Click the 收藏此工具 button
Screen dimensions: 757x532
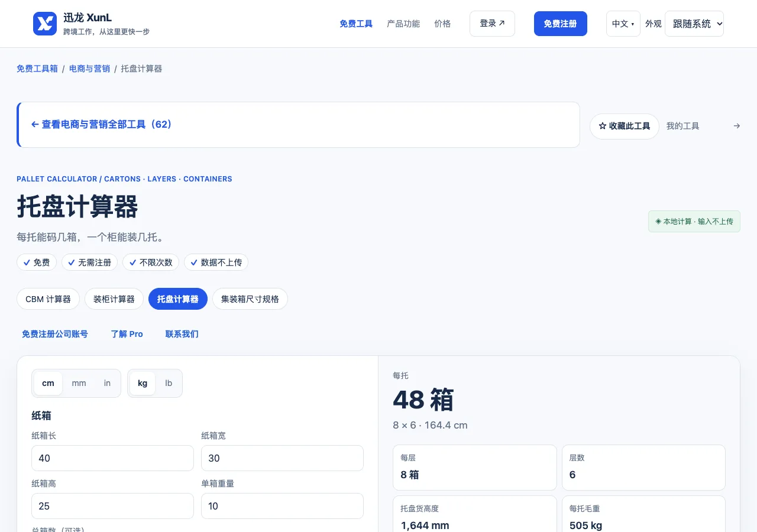(x=625, y=126)
